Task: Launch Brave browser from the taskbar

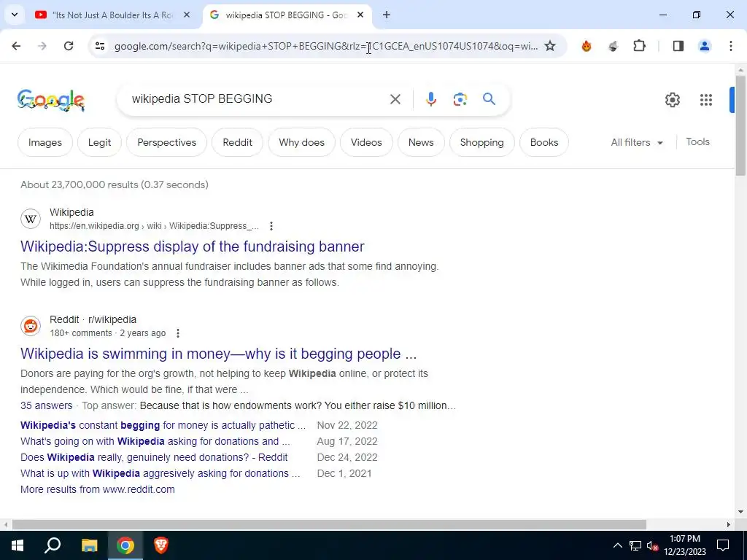Action: click(160, 545)
